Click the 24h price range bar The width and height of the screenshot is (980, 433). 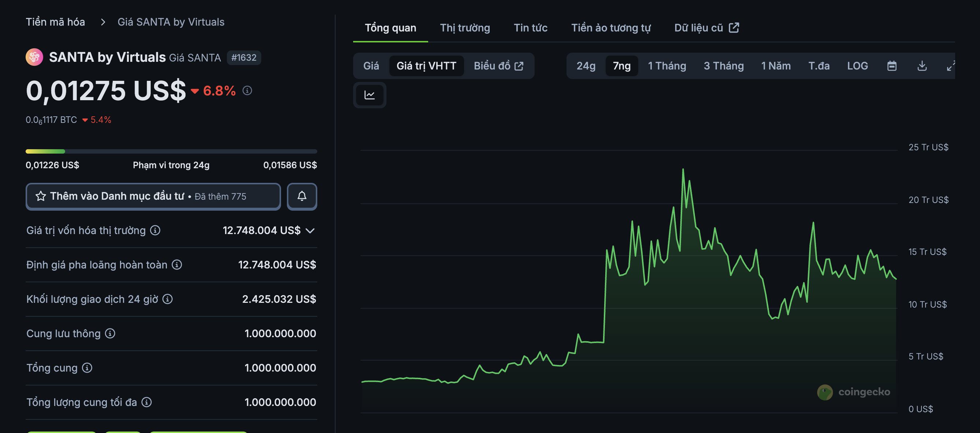(x=171, y=151)
